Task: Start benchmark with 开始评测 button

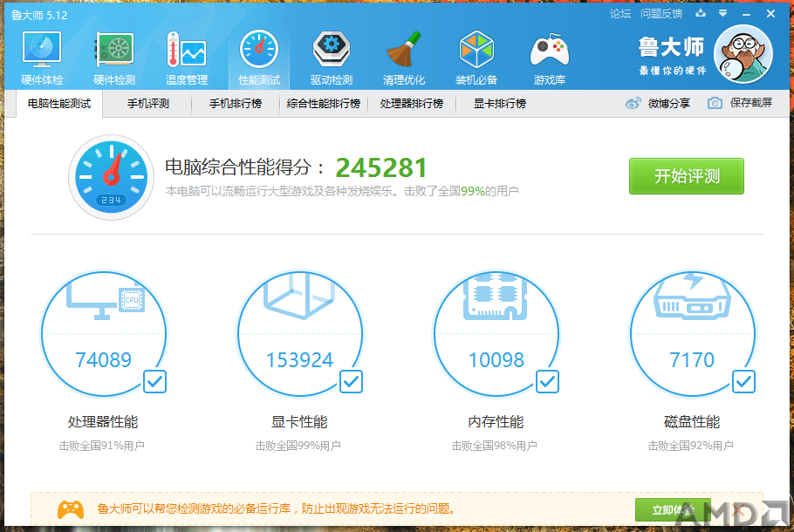Action: pyautogui.click(x=687, y=176)
